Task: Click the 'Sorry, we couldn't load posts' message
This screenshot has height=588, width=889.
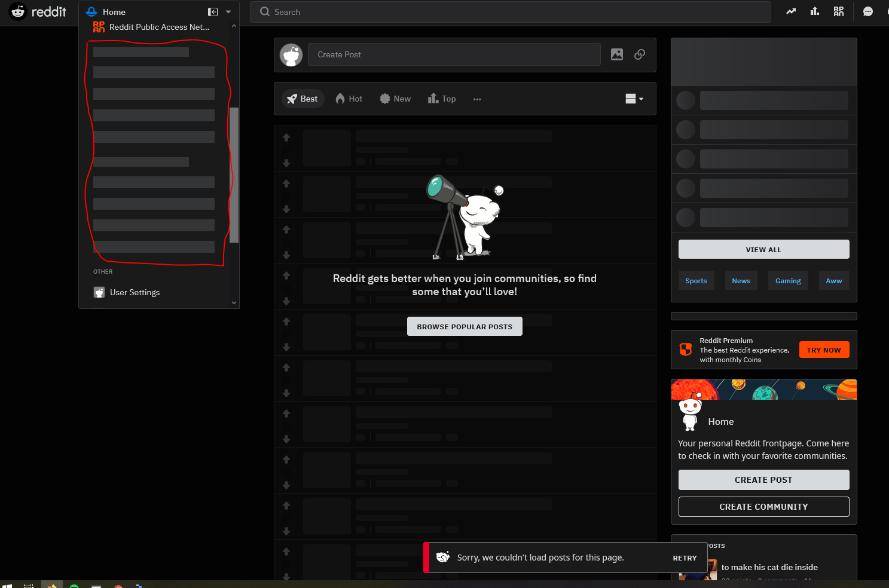Action: pyautogui.click(x=540, y=558)
